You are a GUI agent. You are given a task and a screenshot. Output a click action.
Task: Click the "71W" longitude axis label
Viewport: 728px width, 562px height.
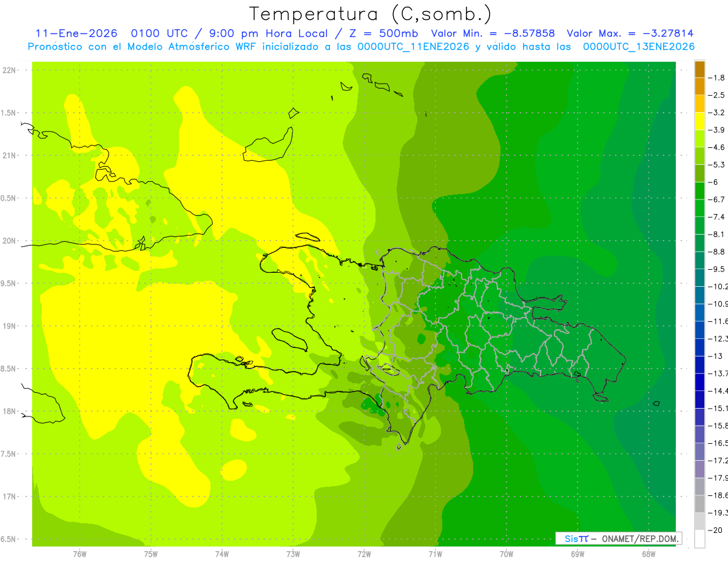tap(435, 554)
